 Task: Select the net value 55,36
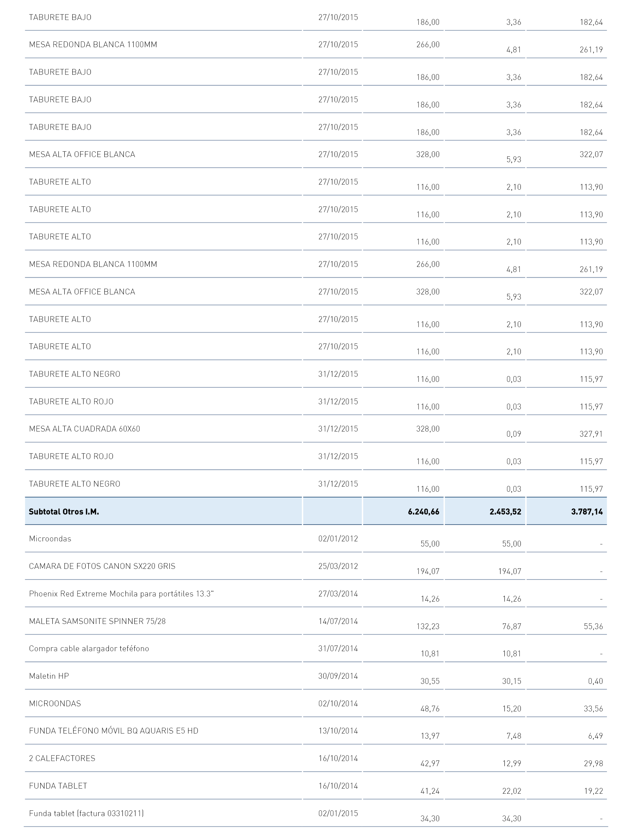(593, 626)
